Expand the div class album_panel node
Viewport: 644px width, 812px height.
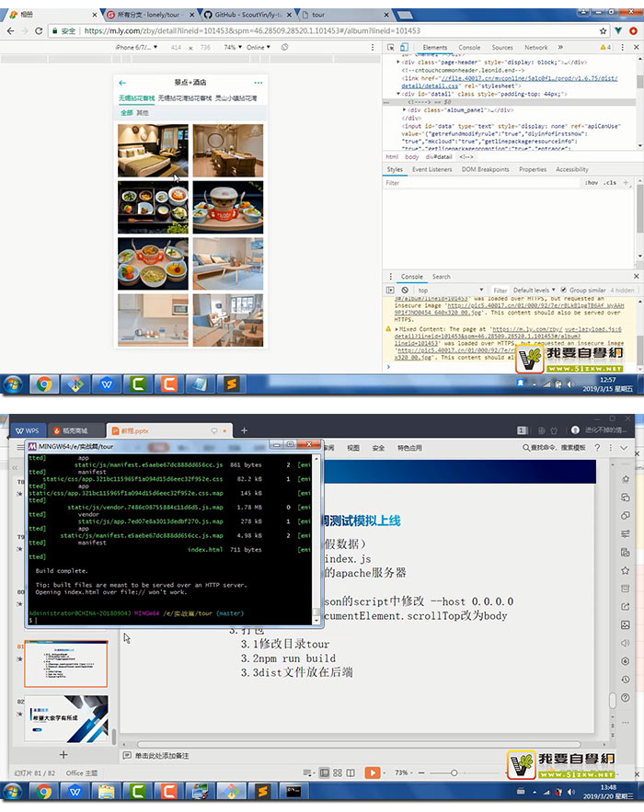[x=404, y=109]
